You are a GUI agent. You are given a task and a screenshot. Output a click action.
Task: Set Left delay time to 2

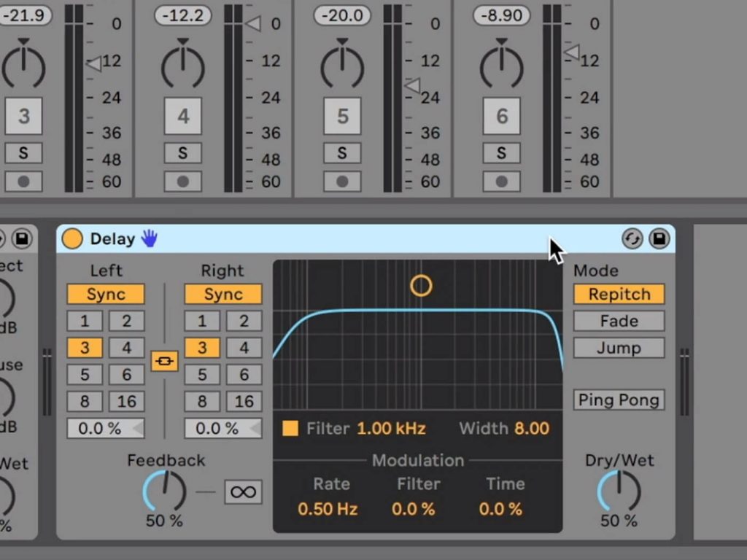(126, 321)
